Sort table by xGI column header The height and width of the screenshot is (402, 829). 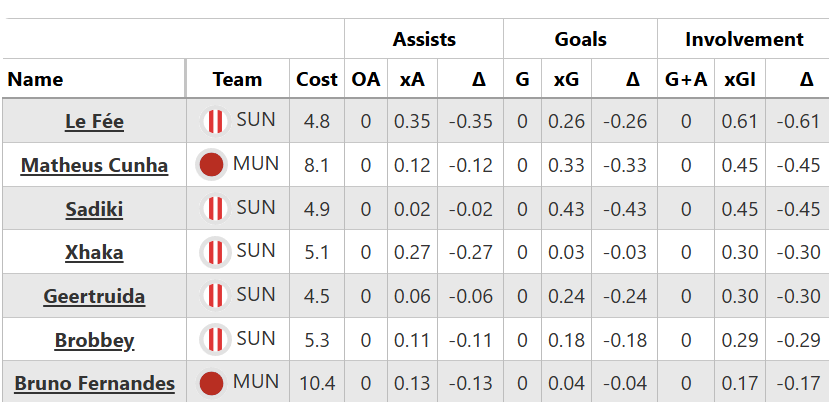click(740, 79)
